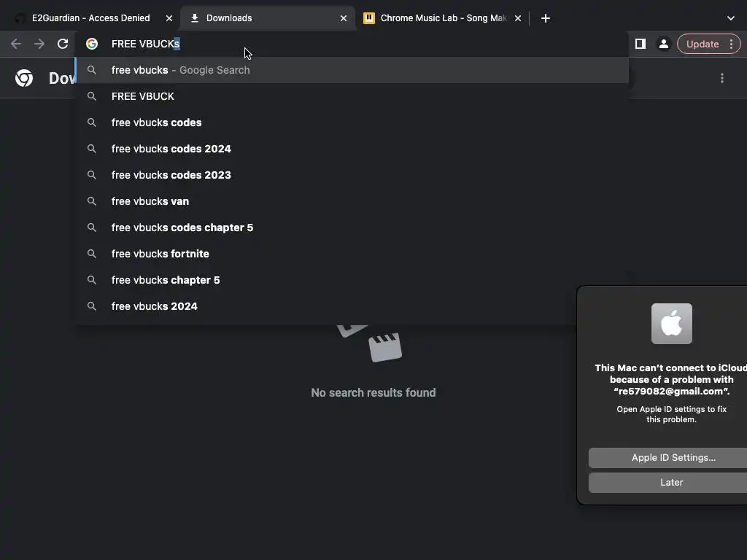Click the Chrome Music Lab favicon
The height and width of the screenshot is (560, 747).
(x=368, y=18)
